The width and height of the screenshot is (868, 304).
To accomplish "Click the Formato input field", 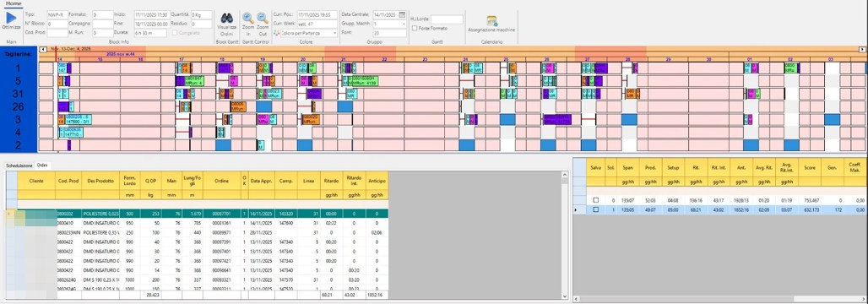I will click(x=103, y=15).
